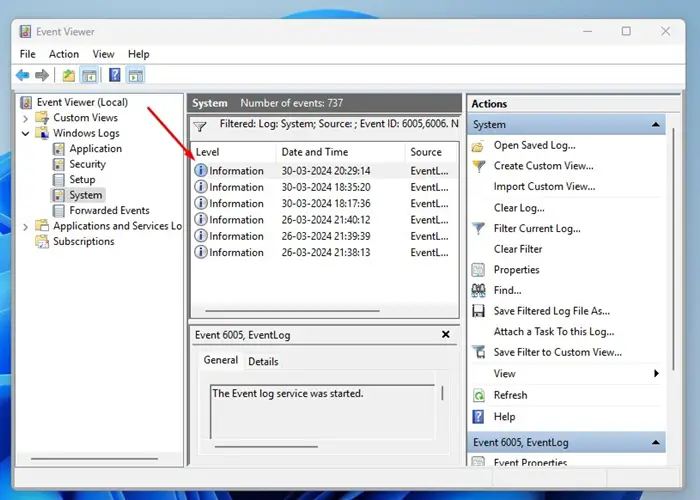Click info icon of 30-03-2024 20:29:14 event
The width and height of the screenshot is (700, 500).
point(201,171)
